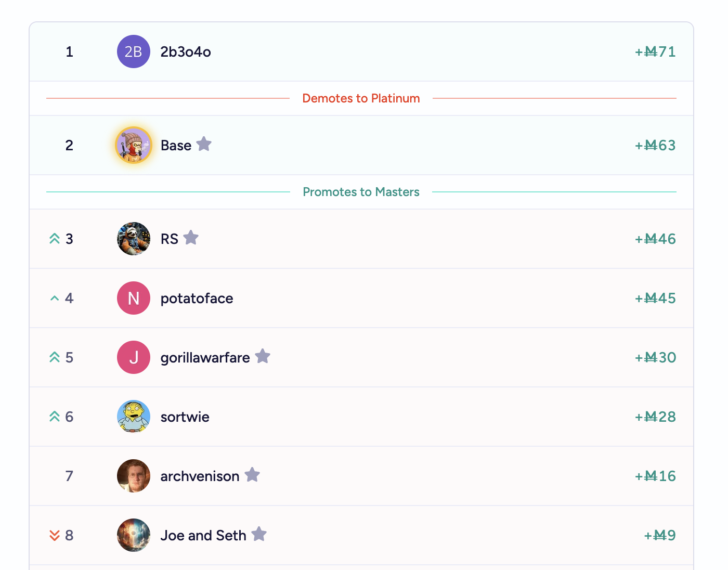Open sortwie's cartoon avatar
The width and height of the screenshot is (728, 570).
pos(134,417)
